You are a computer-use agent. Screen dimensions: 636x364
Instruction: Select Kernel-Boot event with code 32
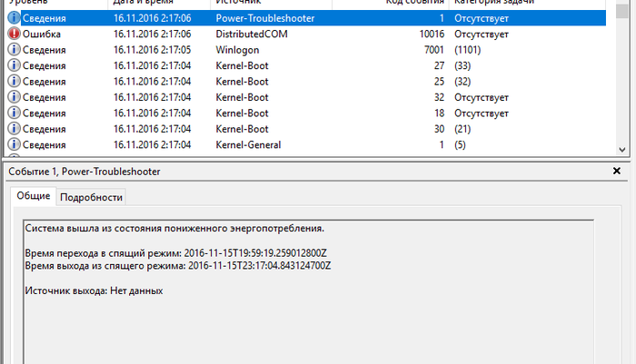(307, 97)
